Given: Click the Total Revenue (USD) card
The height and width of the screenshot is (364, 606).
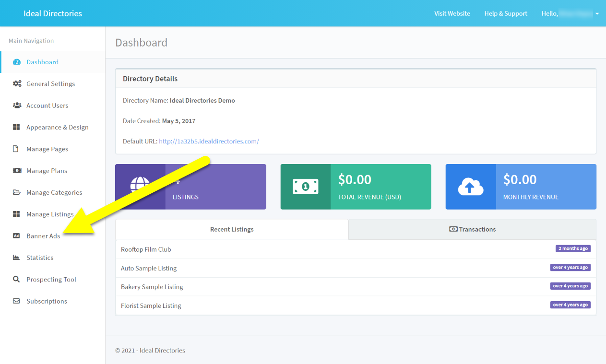Looking at the screenshot, I should click(356, 187).
